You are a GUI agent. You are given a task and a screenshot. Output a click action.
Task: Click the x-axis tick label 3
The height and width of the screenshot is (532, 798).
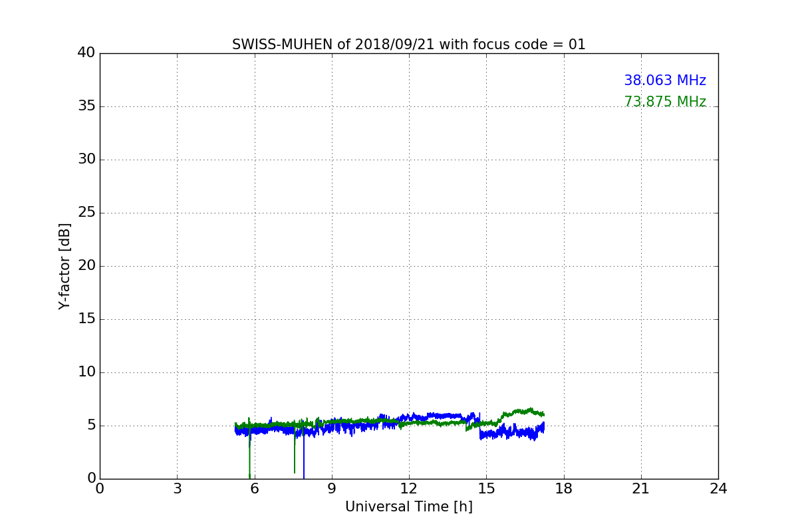coord(177,489)
